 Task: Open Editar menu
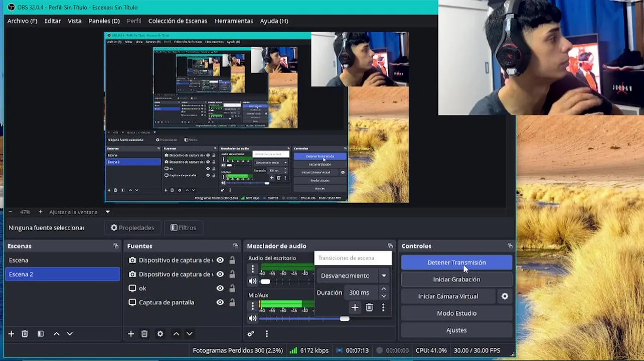pyautogui.click(x=52, y=21)
